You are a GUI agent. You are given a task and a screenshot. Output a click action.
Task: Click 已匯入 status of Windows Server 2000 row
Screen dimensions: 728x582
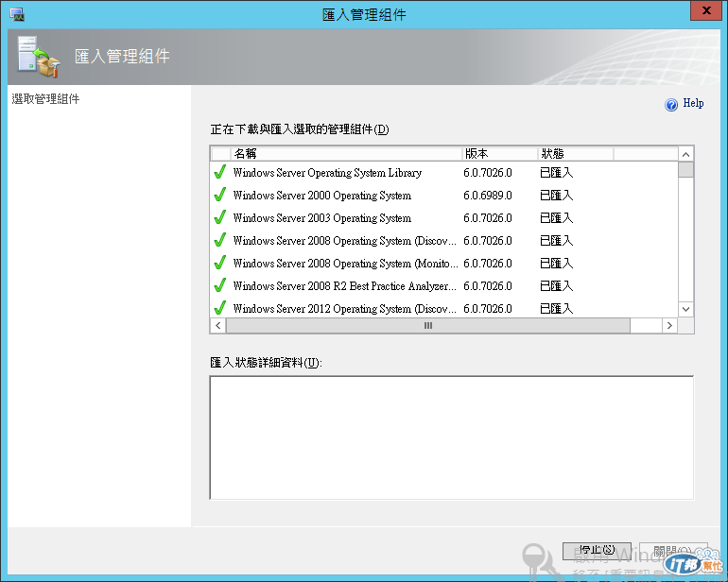pos(556,196)
